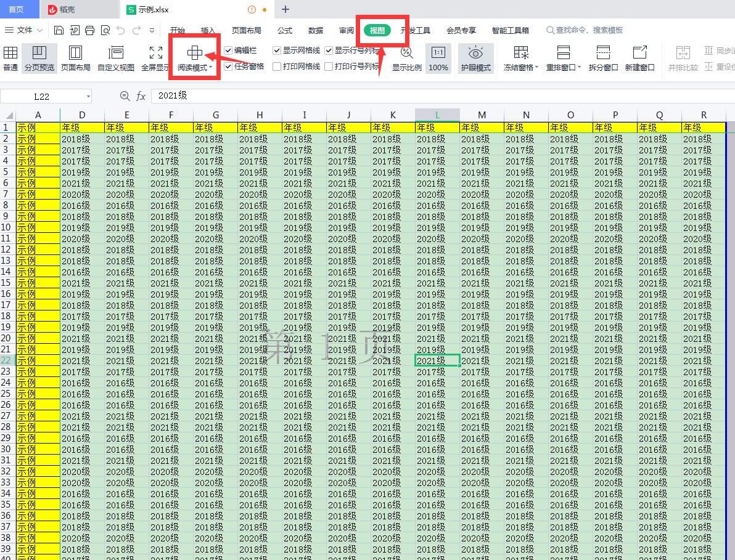735x560 pixels.
Task: Open the 文件 menu dropdown chevron
Action: pyautogui.click(x=40, y=30)
